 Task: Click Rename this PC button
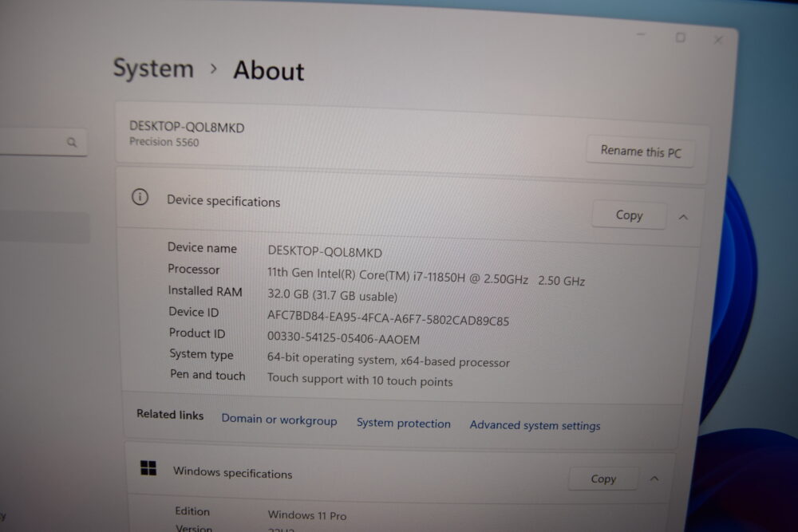click(640, 152)
